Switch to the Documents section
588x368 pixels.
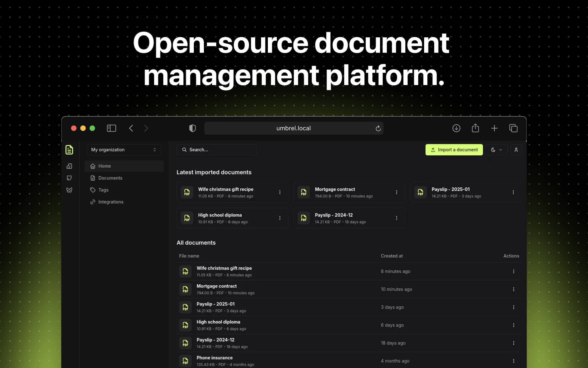point(110,178)
